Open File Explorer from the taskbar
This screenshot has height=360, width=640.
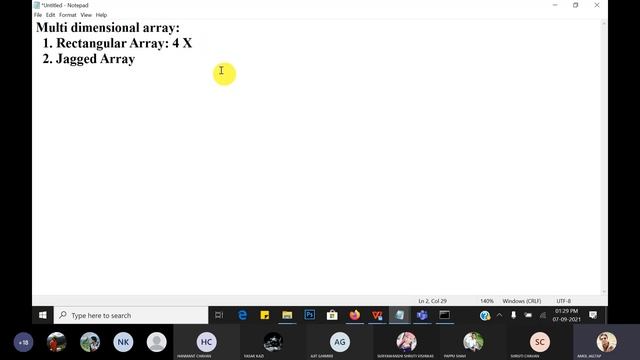(287, 315)
